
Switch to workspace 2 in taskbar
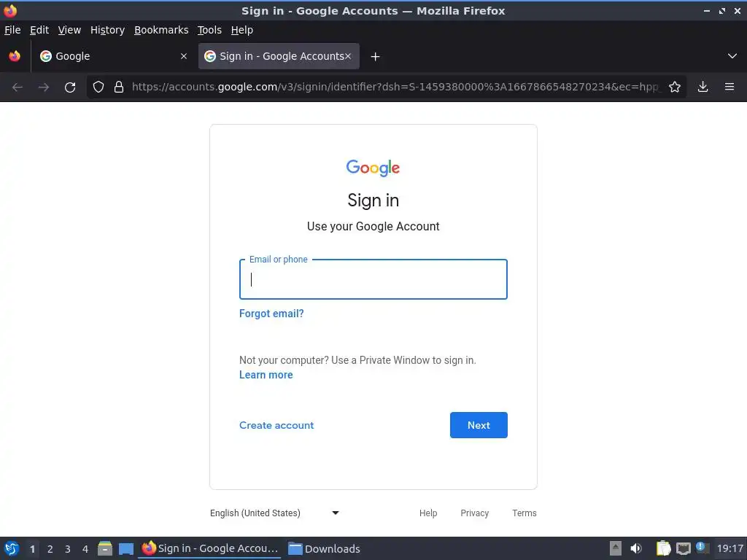[x=50, y=549]
